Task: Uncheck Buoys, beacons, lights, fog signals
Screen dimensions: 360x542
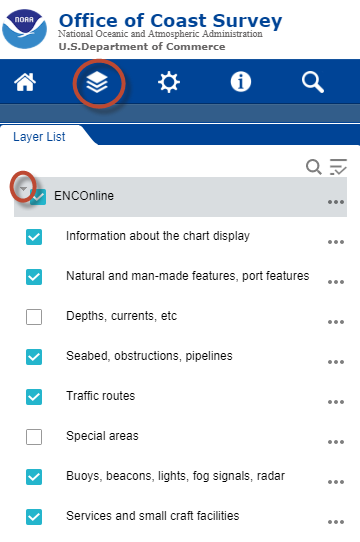Action: pos(34,477)
